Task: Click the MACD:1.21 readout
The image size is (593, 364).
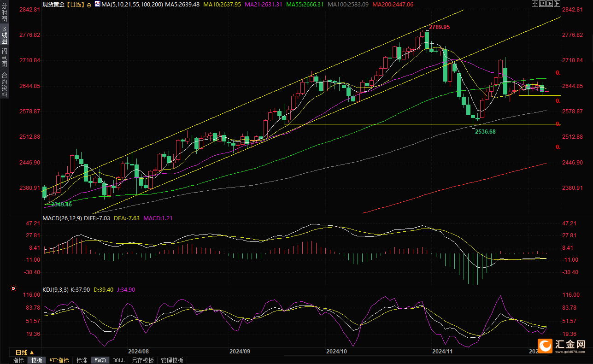Action: [158, 218]
